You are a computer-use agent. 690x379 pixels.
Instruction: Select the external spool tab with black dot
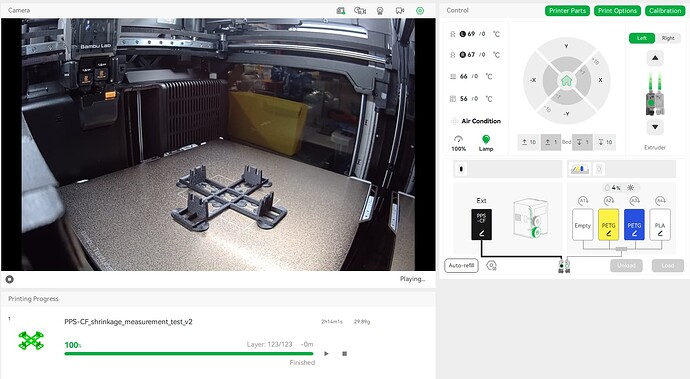point(461,169)
